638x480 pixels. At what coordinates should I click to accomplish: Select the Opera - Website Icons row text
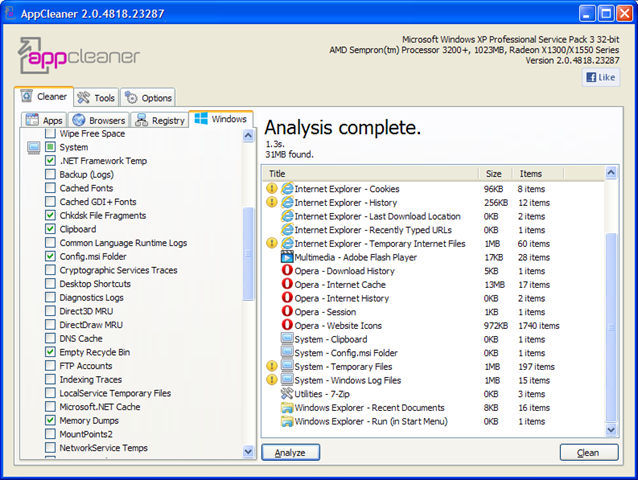click(338, 325)
